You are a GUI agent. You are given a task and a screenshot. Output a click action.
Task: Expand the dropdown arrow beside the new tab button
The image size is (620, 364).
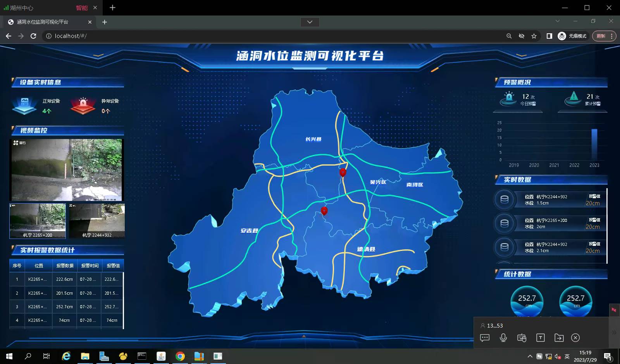[x=310, y=22]
